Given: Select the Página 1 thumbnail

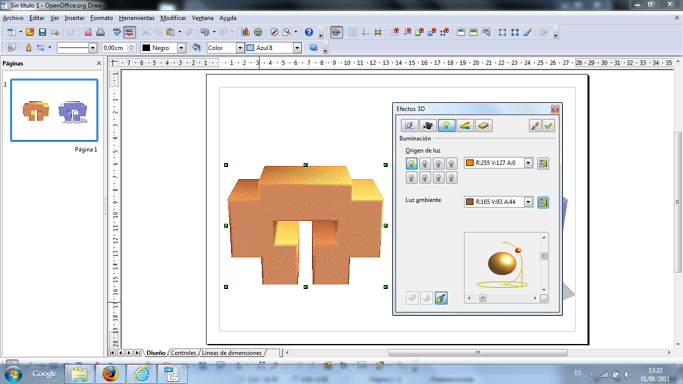Looking at the screenshot, I should coord(54,110).
